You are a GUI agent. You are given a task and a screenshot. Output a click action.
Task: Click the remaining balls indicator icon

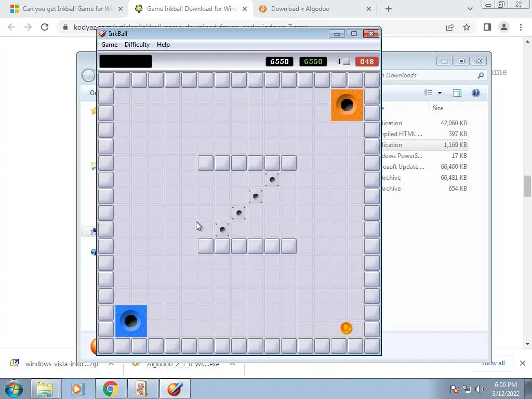point(347,61)
